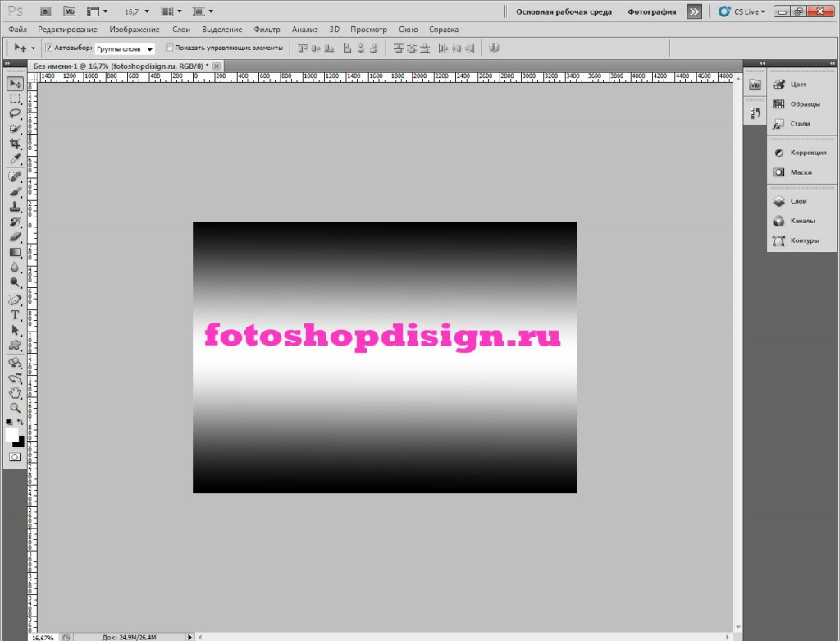Select the Zoom tool
The width and height of the screenshot is (840, 641).
click(15, 408)
